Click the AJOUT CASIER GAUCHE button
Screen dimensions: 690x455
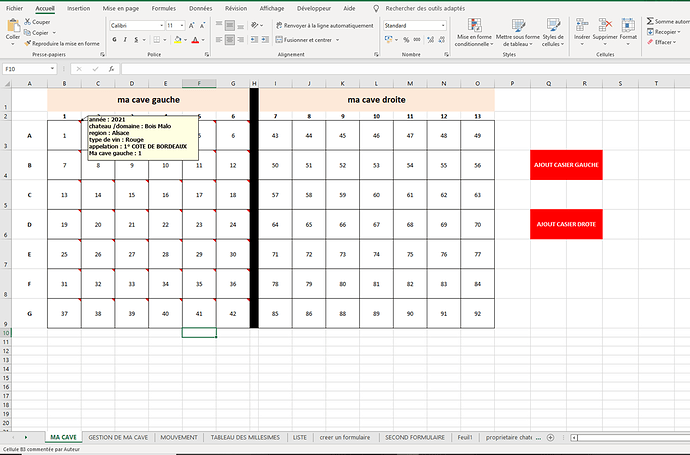tap(567, 166)
